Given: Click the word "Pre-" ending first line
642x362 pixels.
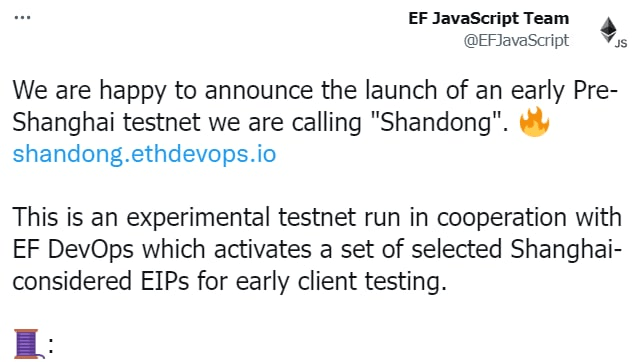Looking at the screenshot, I should coord(595,90).
